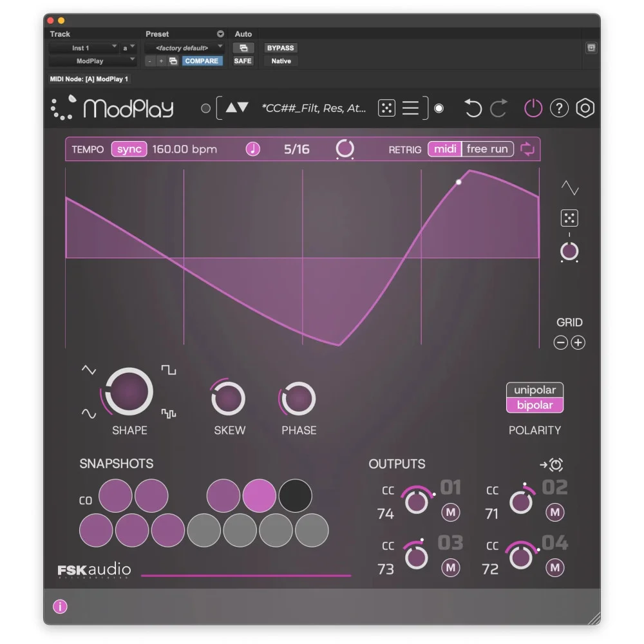Open the 'a' insert slot dropdown
This screenshot has height=644, width=644.
click(129, 48)
